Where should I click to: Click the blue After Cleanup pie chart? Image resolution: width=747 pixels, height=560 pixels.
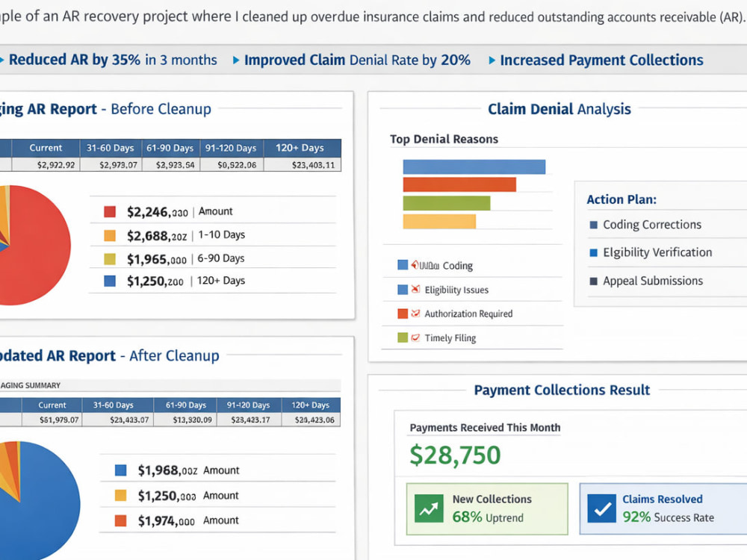click(40, 500)
